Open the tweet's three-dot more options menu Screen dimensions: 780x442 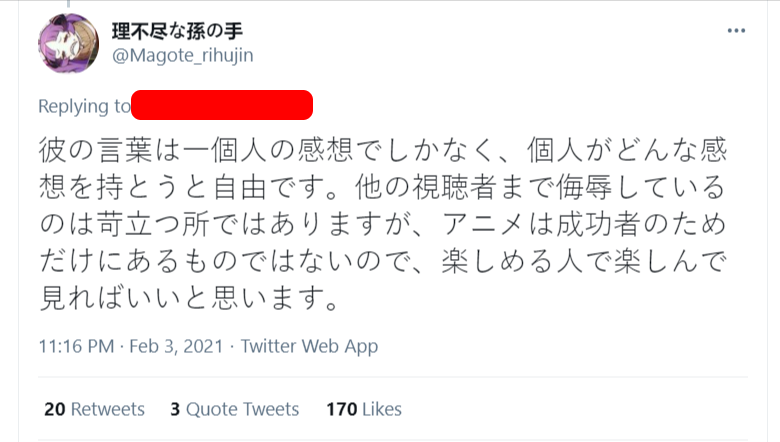point(737,32)
